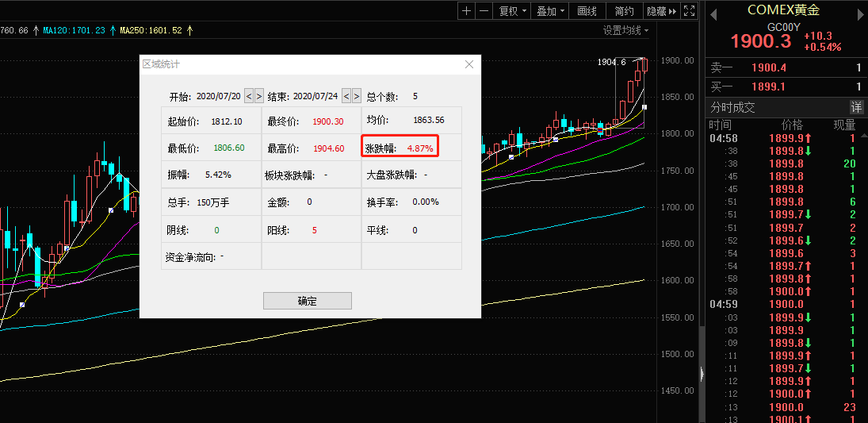This screenshot has width=868, height=423.
Task: Click 最高价 value 1904.60
Action: click(329, 148)
